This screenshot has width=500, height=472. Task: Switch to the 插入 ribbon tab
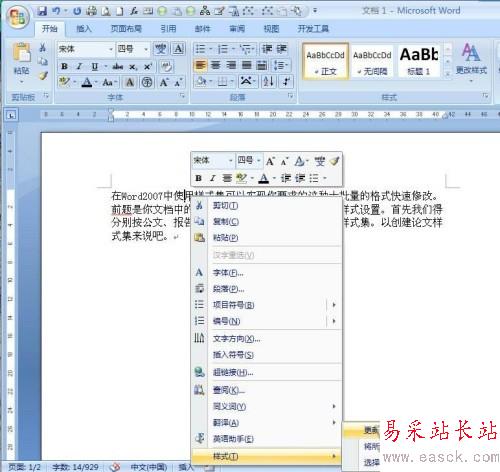point(84,29)
